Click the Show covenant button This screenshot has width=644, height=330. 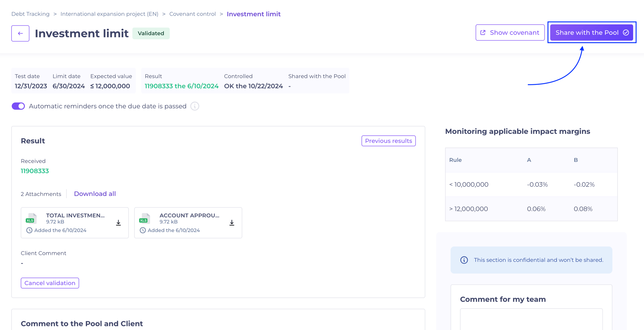tap(510, 32)
